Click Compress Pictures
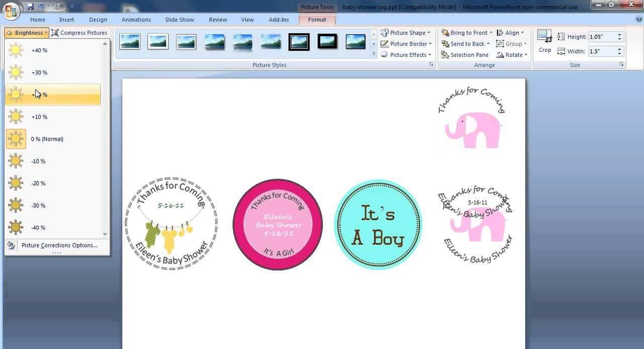 (79, 33)
